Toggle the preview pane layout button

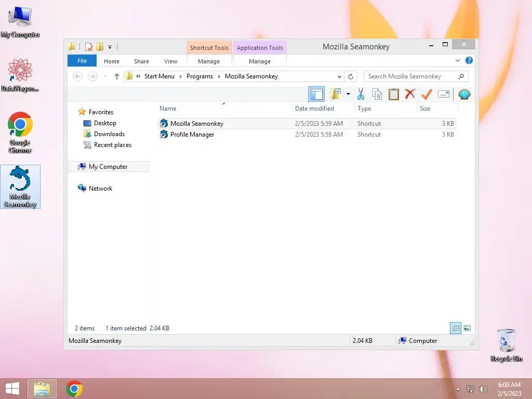pos(316,94)
